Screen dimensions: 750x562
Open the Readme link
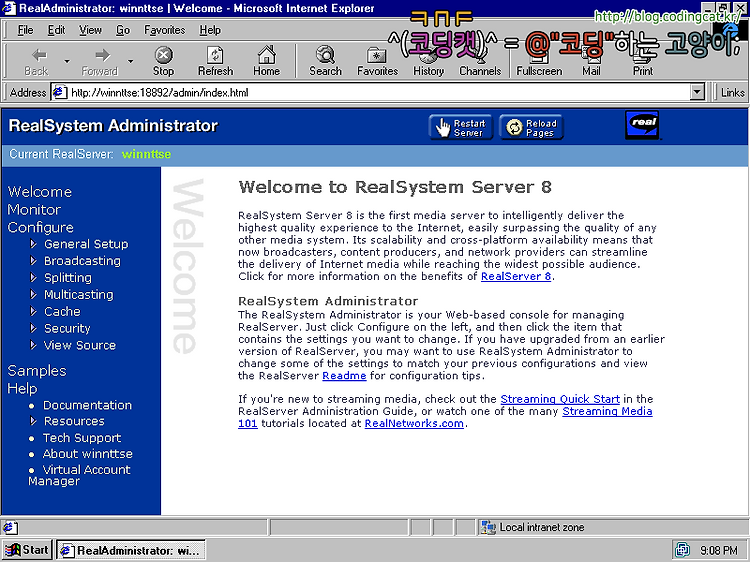[x=344, y=376]
